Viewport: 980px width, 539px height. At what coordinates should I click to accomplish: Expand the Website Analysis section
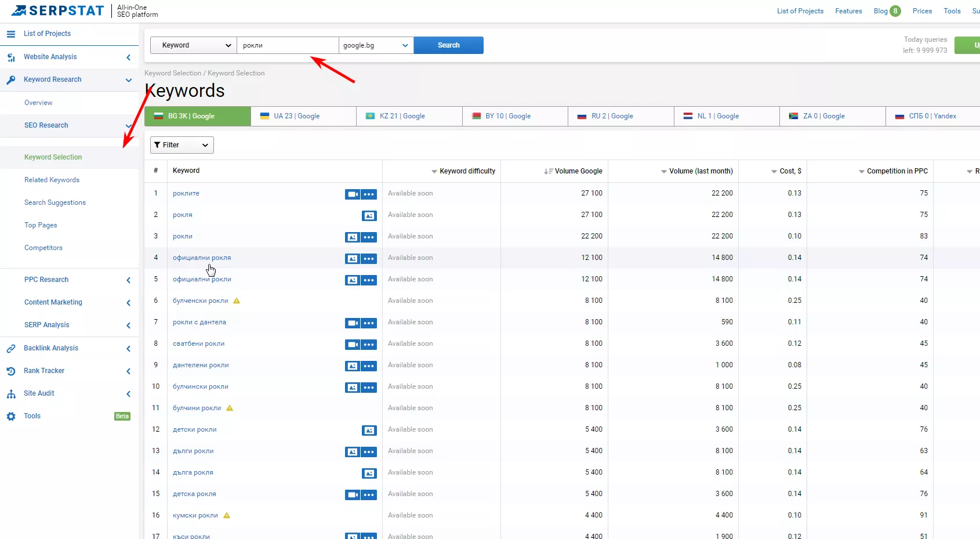click(x=128, y=57)
